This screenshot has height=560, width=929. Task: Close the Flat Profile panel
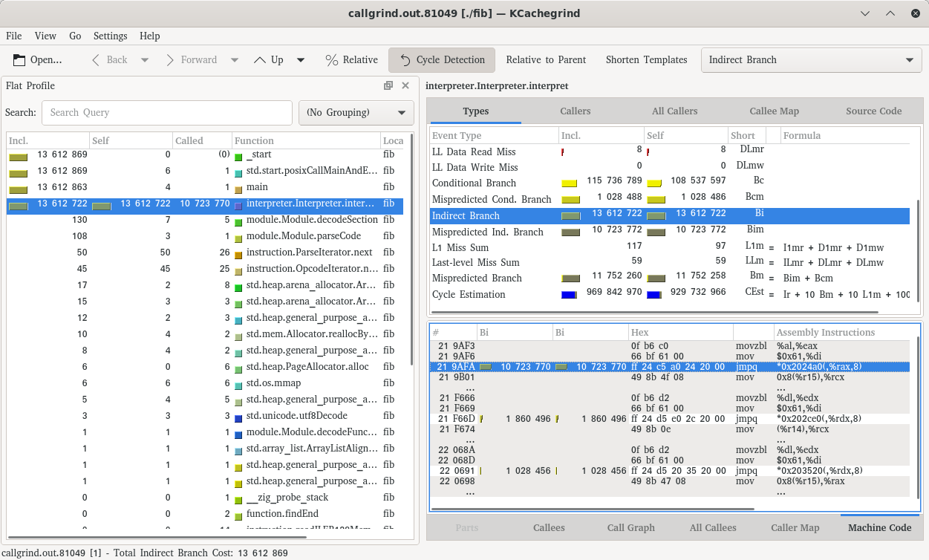tap(405, 85)
